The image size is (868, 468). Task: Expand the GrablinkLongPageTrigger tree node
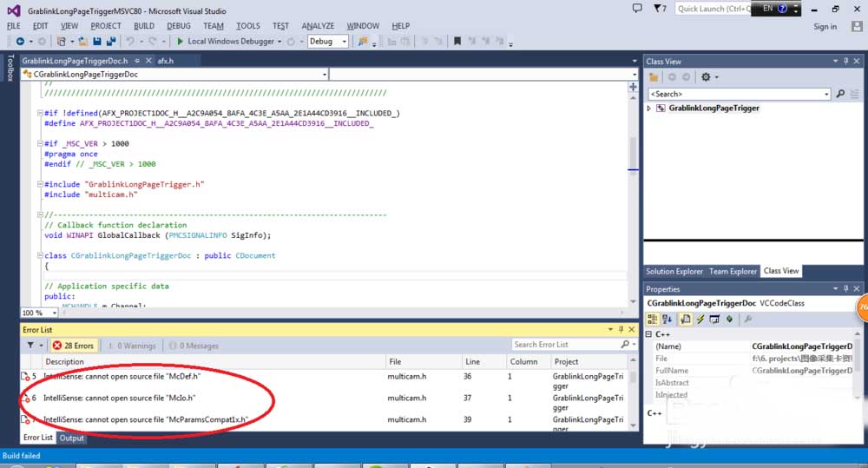pos(649,109)
